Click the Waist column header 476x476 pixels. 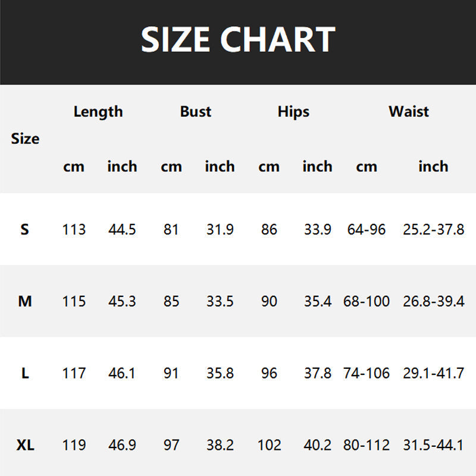tap(409, 111)
